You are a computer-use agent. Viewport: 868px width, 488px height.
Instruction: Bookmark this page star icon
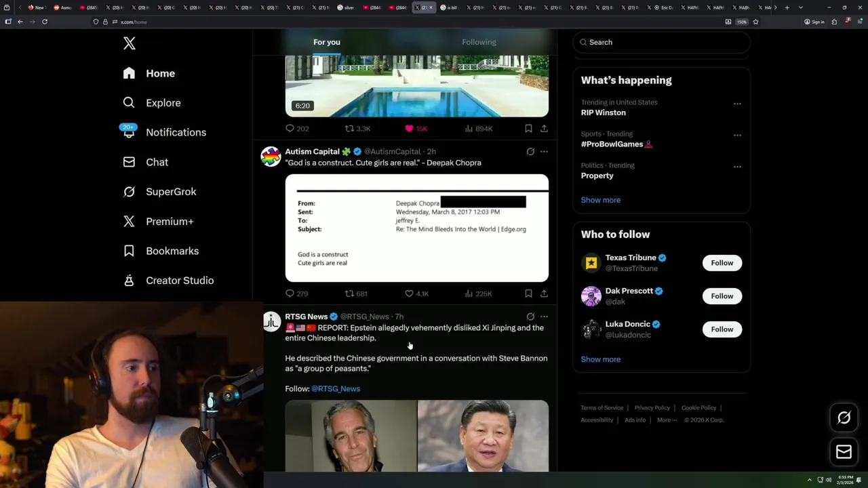[x=755, y=22]
